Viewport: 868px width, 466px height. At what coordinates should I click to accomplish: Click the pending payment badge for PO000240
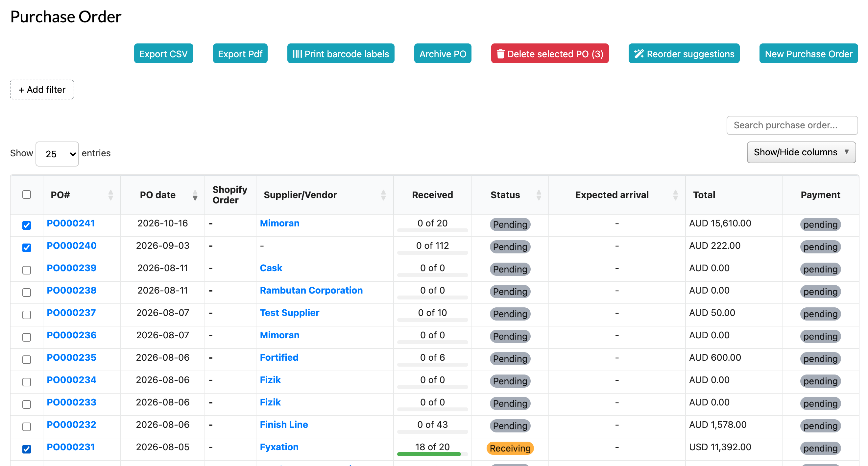pyautogui.click(x=820, y=247)
